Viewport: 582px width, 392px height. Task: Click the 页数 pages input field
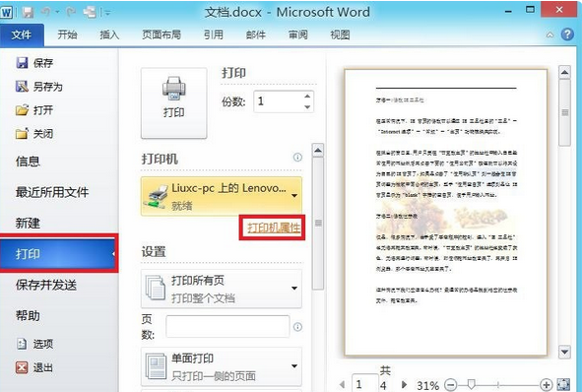coord(227,327)
